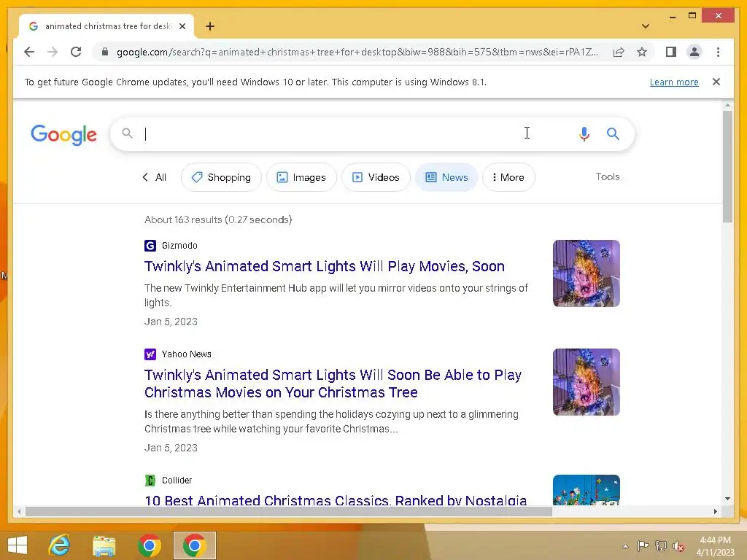Click the address bar URL

[x=357, y=52]
